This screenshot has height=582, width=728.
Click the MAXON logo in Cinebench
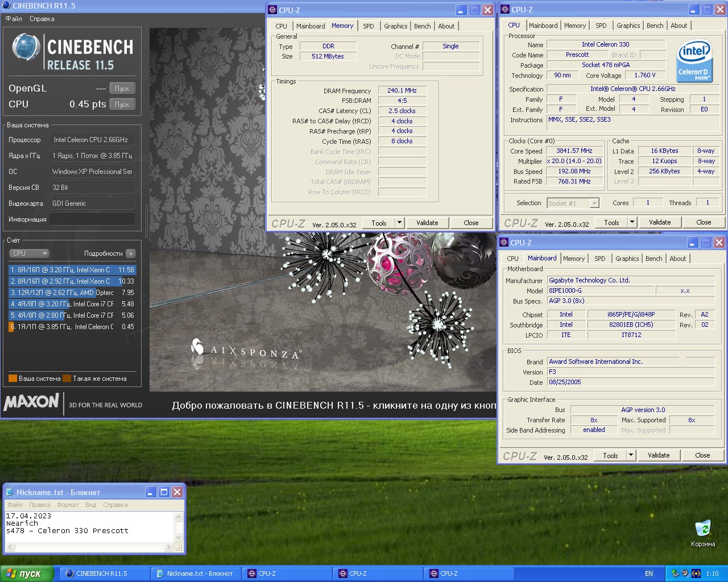31,402
